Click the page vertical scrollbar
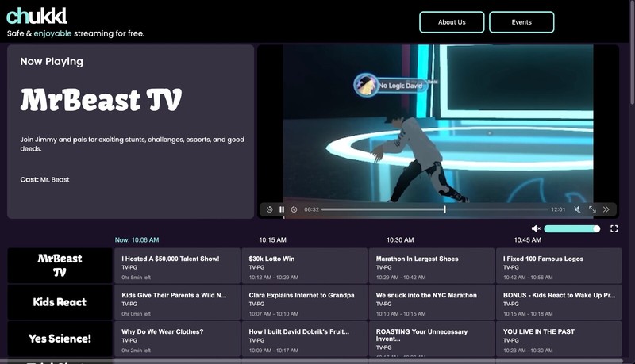This screenshot has height=364, width=635. pyautogui.click(x=632, y=52)
